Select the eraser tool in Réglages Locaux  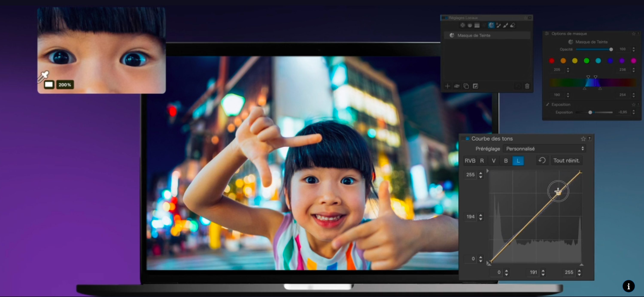click(513, 25)
